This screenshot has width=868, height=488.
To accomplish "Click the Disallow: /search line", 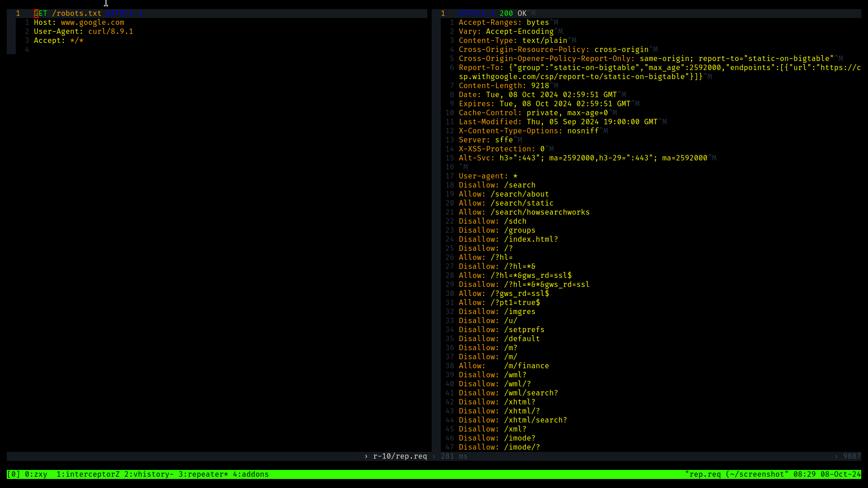I will point(497,185).
